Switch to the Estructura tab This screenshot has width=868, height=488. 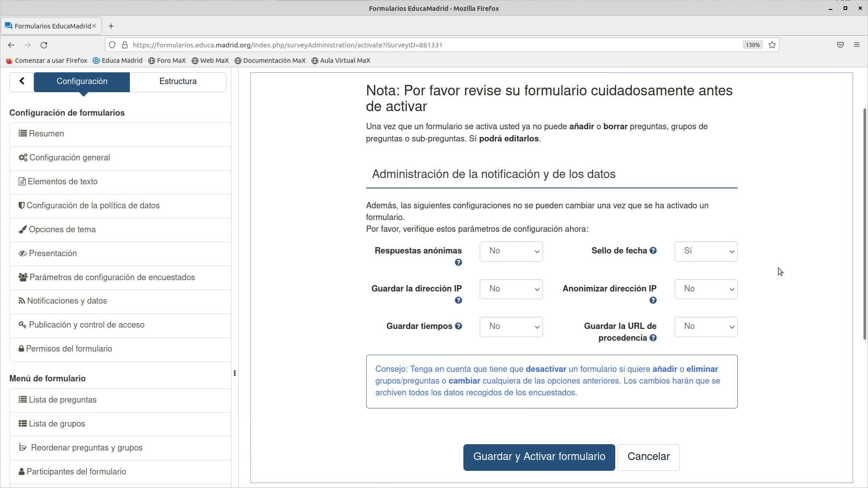click(178, 81)
